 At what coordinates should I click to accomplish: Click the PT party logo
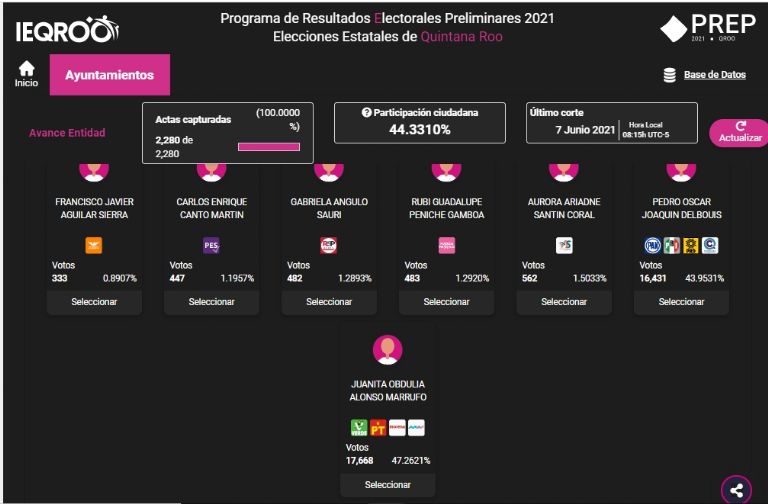click(378, 428)
